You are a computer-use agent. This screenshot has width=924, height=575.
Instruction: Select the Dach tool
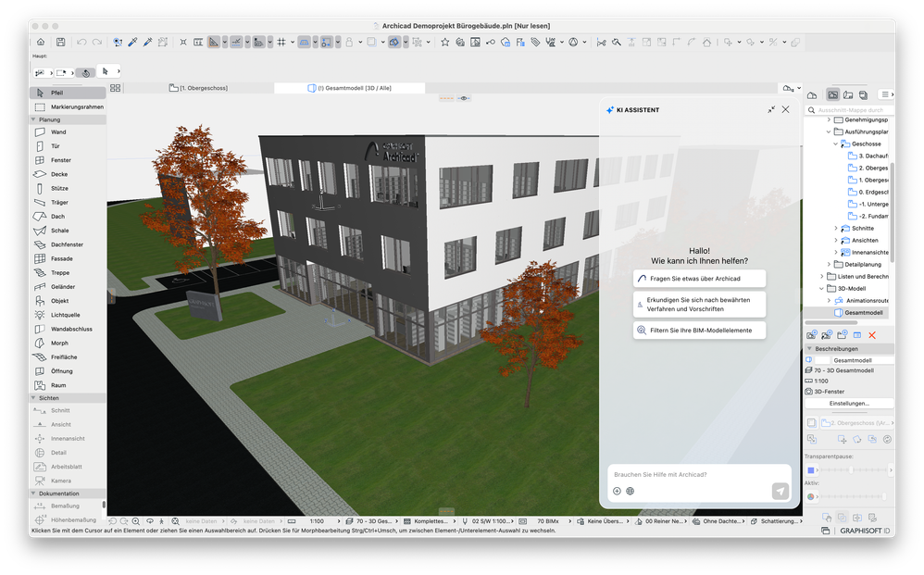point(68,217)
